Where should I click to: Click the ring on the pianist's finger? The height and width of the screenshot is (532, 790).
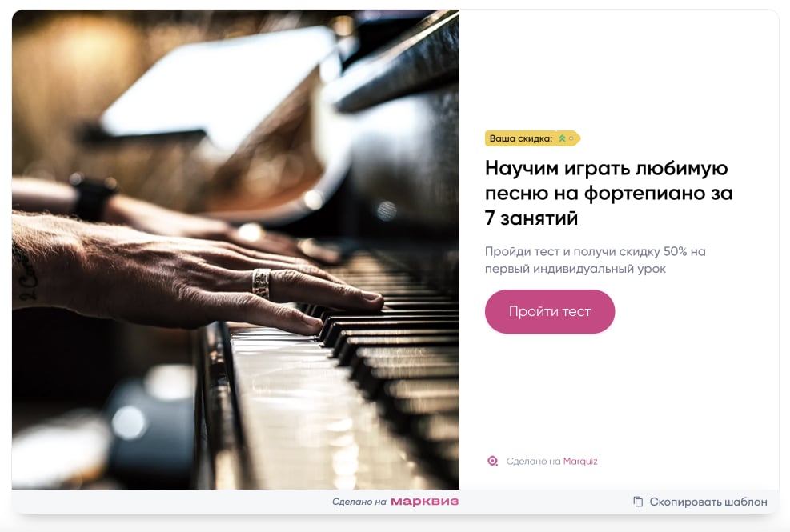[x=261, y=283]
